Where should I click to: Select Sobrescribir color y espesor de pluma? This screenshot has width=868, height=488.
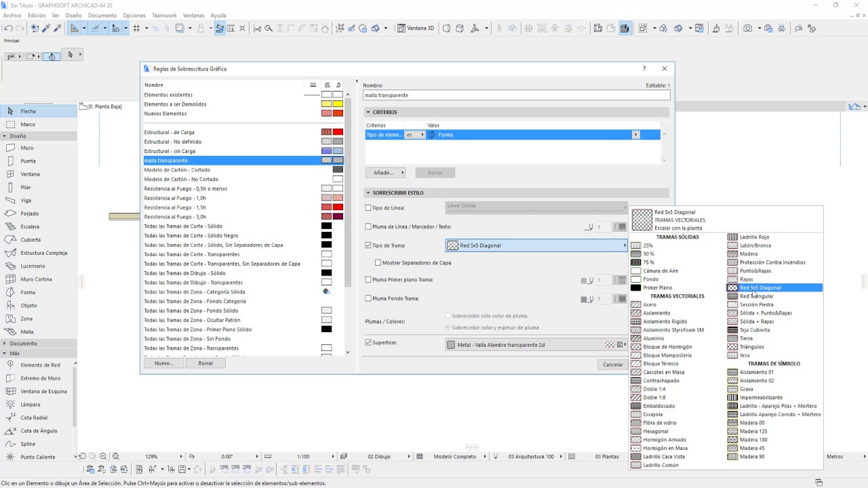click(448, 328)
